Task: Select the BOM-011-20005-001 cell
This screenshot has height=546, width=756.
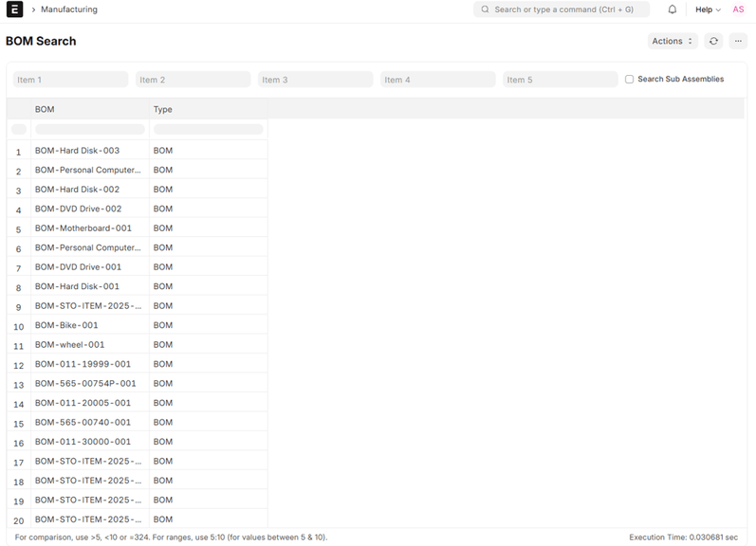Action: pos(90,403)
